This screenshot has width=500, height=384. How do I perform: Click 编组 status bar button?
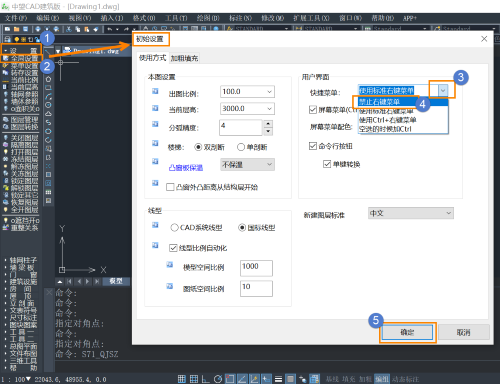point(382,379)
